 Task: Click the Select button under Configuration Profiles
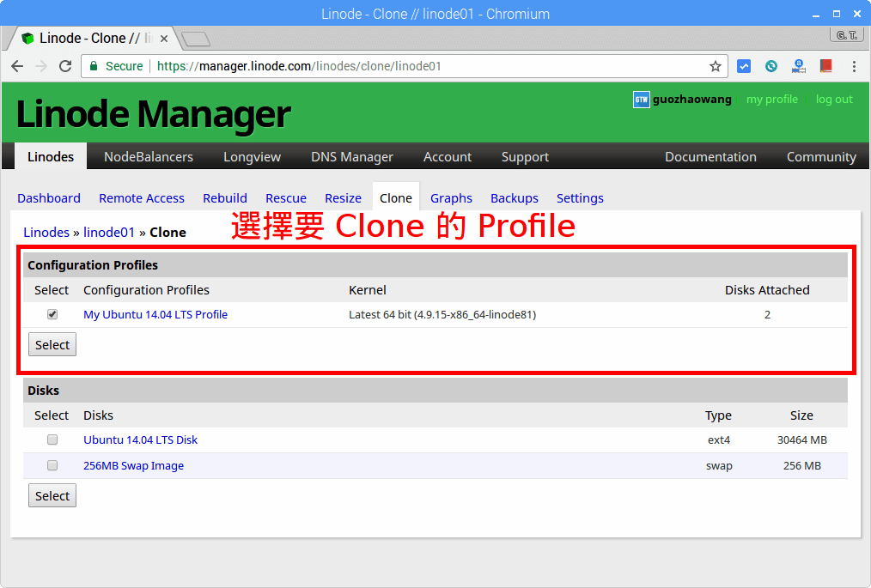click(52, 344)
